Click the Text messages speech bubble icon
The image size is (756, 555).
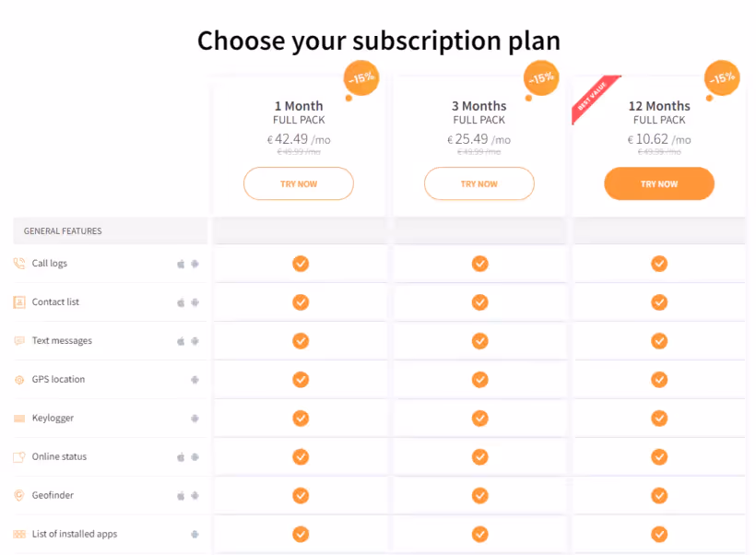[19, 341]
